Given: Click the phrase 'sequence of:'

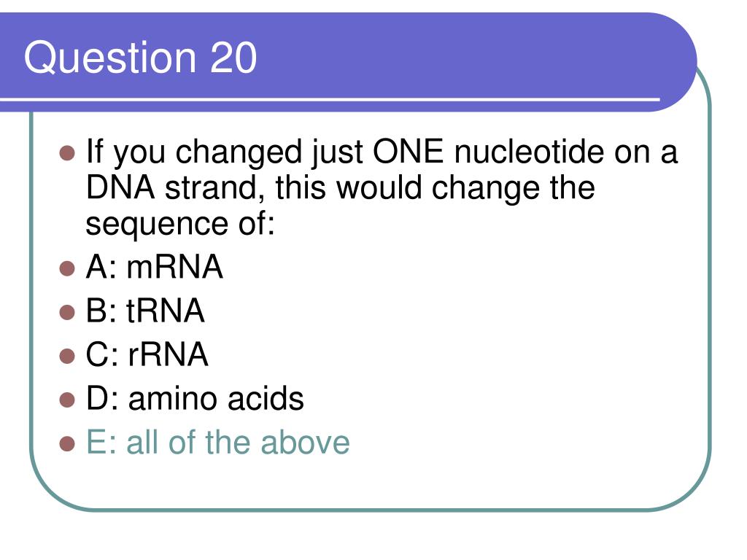Looking at the screenshot, I should coord(181,223).
